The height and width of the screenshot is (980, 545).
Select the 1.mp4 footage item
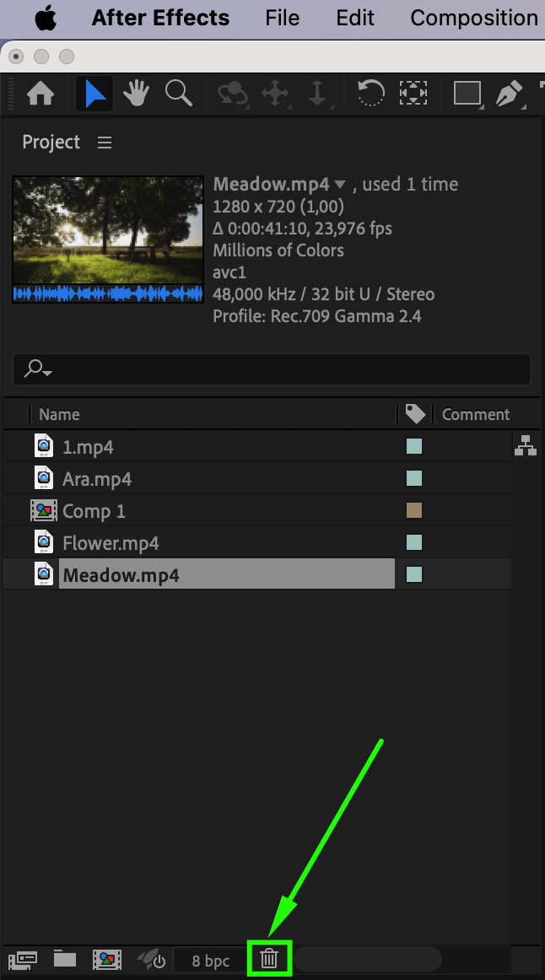88,447
